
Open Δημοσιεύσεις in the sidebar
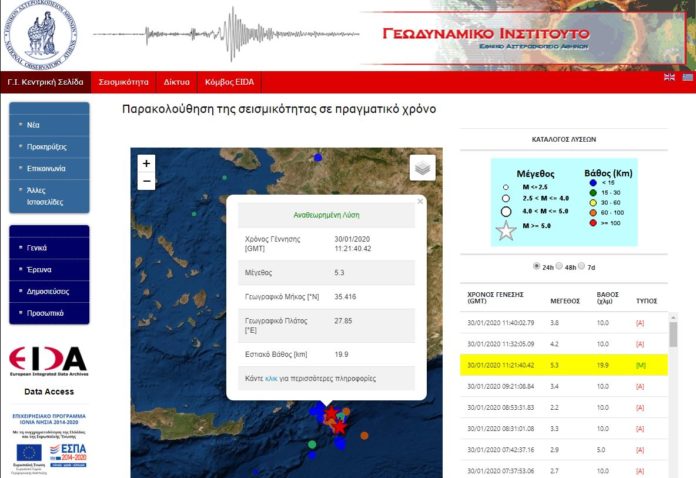point(49,292)
